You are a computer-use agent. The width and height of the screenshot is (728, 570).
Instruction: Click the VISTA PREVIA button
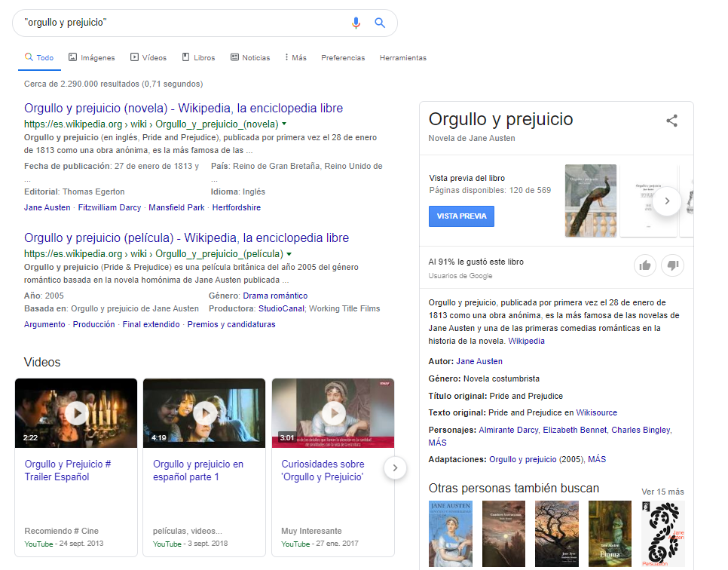click(x=461, y=216)
